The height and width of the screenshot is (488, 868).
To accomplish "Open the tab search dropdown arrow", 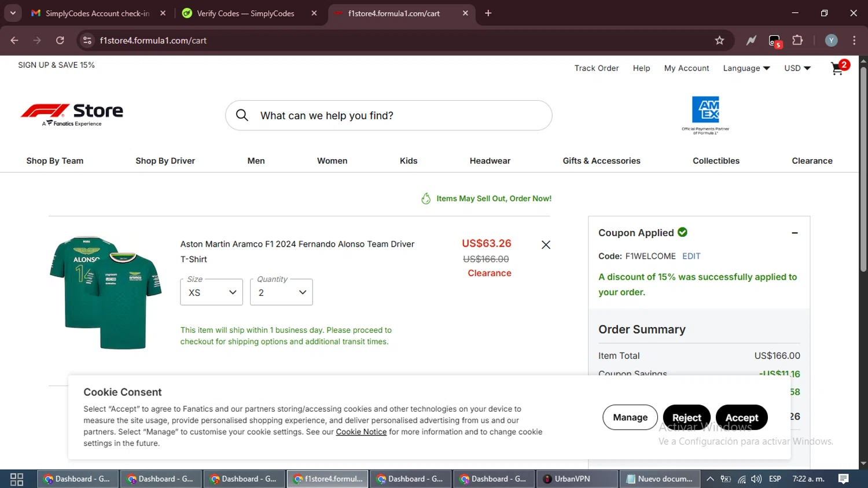I will point(12,13).
